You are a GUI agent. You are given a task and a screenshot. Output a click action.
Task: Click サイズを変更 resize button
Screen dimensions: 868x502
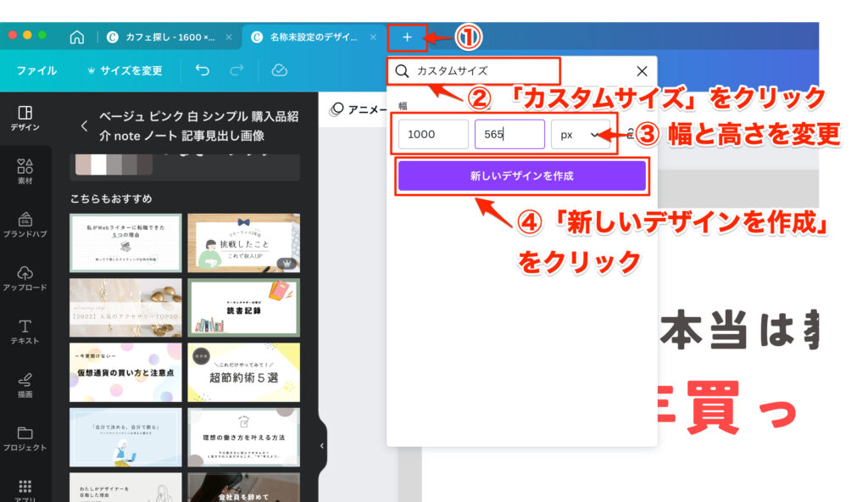(x=125, y=70)
